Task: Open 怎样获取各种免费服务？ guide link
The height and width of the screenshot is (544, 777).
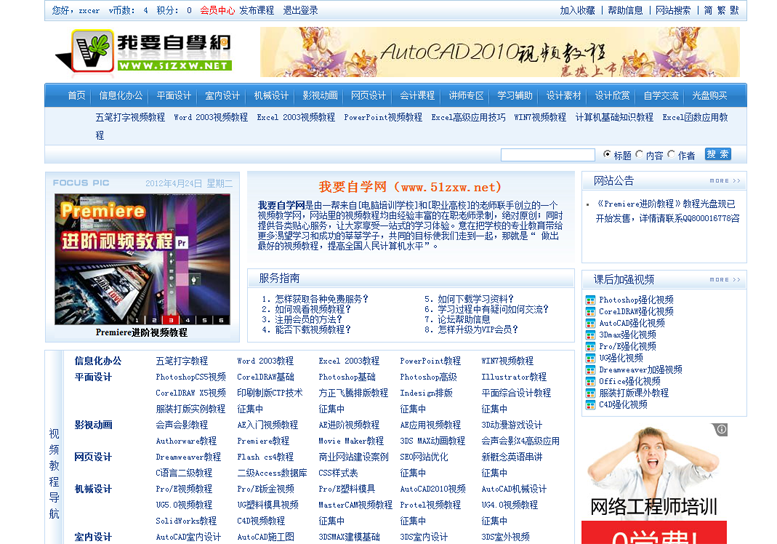Action: pyautogui.click(x=322, y=299)
